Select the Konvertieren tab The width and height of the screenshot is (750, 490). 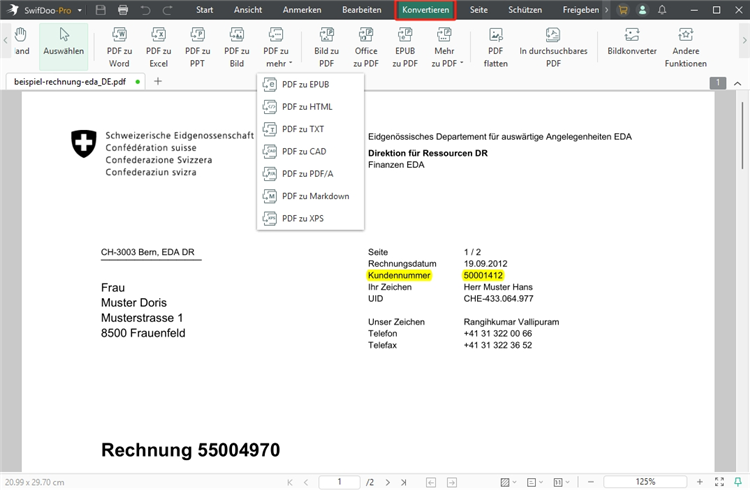pyautogui.click(x=425, y=10)
